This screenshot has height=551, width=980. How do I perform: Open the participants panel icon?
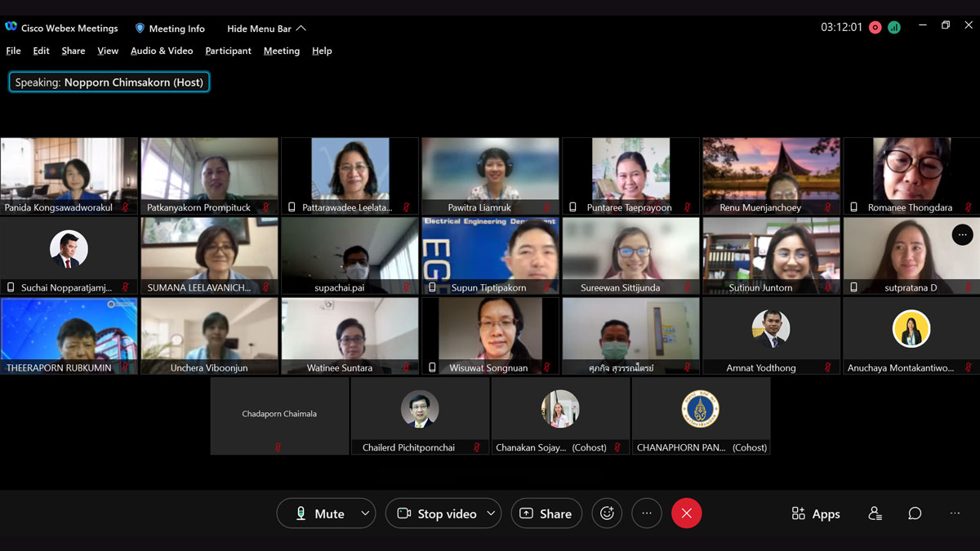875,513
